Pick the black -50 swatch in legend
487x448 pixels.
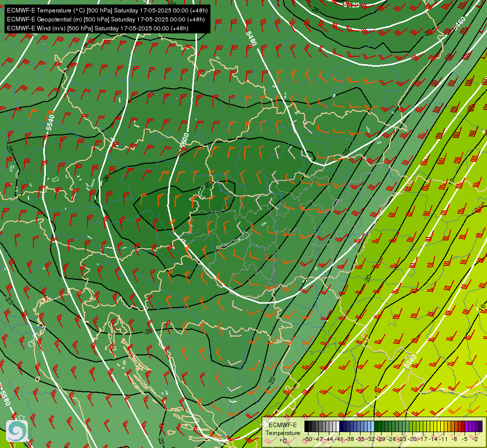click(x=306, y=426)
